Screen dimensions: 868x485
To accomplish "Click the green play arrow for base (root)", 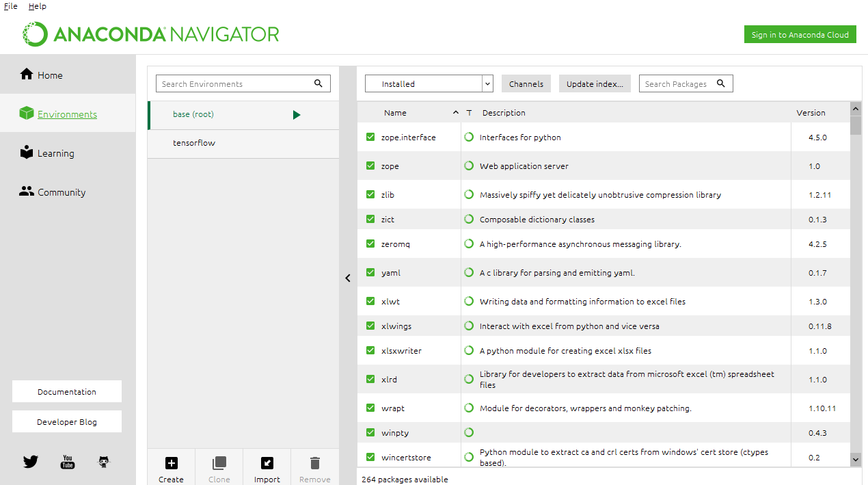I will 297,115.
